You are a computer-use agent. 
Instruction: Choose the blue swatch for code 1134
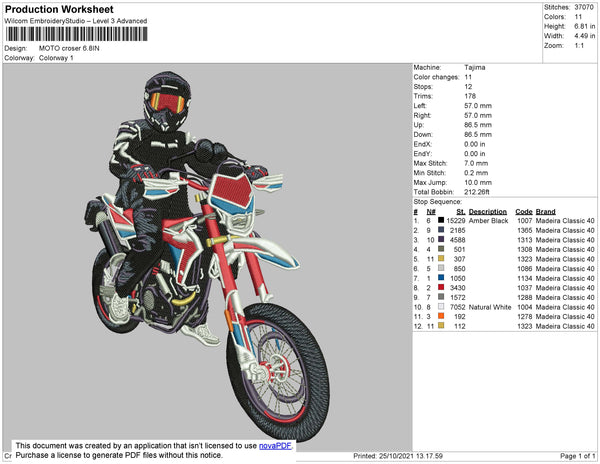point(441,278)
